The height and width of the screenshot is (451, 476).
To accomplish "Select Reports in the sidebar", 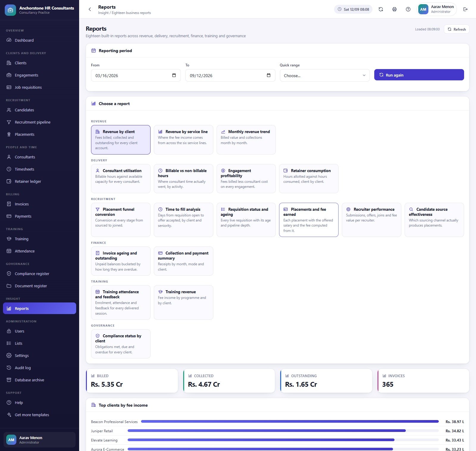I will coord(40,308).
